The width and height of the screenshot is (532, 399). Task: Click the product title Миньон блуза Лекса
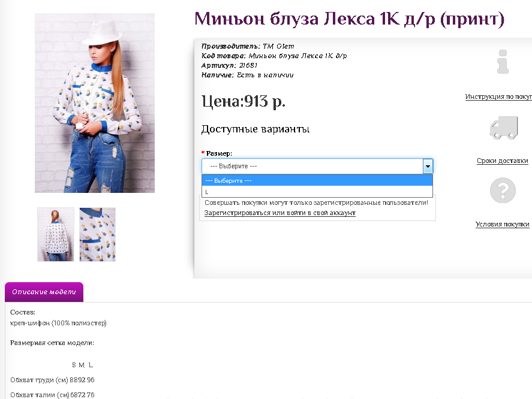tap(349, 19)
